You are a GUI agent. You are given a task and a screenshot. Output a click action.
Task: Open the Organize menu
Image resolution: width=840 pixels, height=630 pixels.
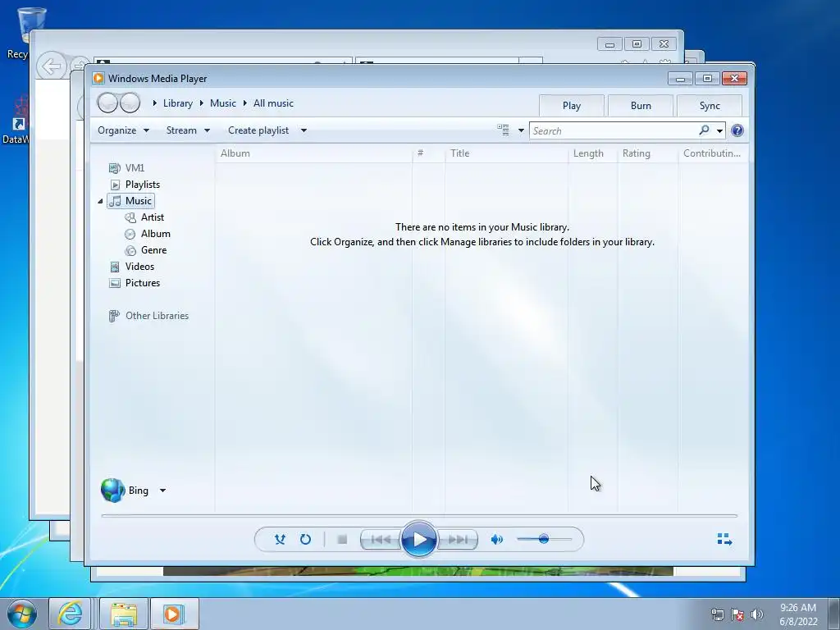pyautogui.click(x=123, y=130)
